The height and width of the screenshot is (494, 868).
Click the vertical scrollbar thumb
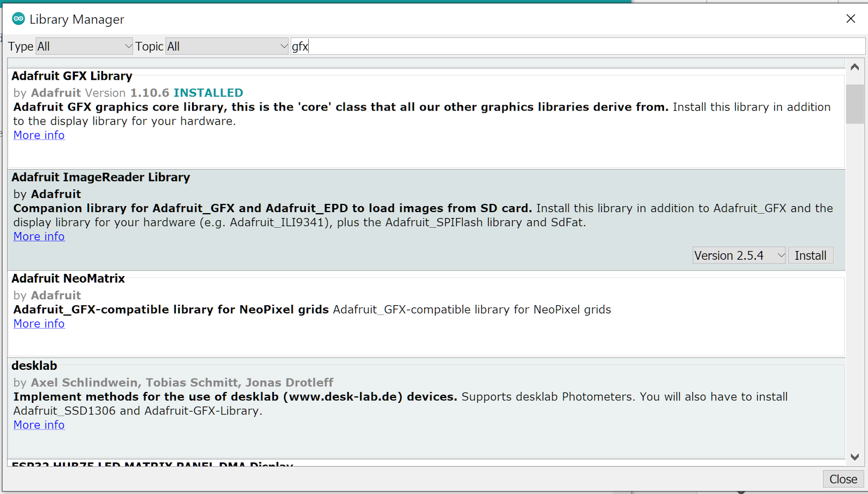click(855, 104)
